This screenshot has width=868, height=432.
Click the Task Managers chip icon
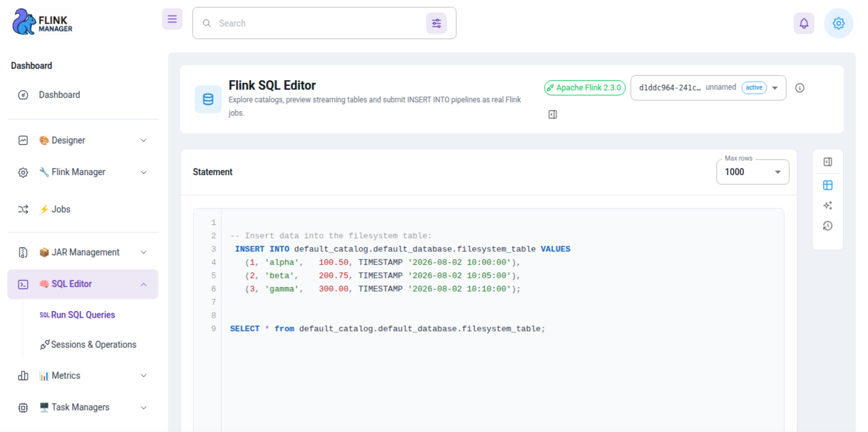[x=23, y=407]
